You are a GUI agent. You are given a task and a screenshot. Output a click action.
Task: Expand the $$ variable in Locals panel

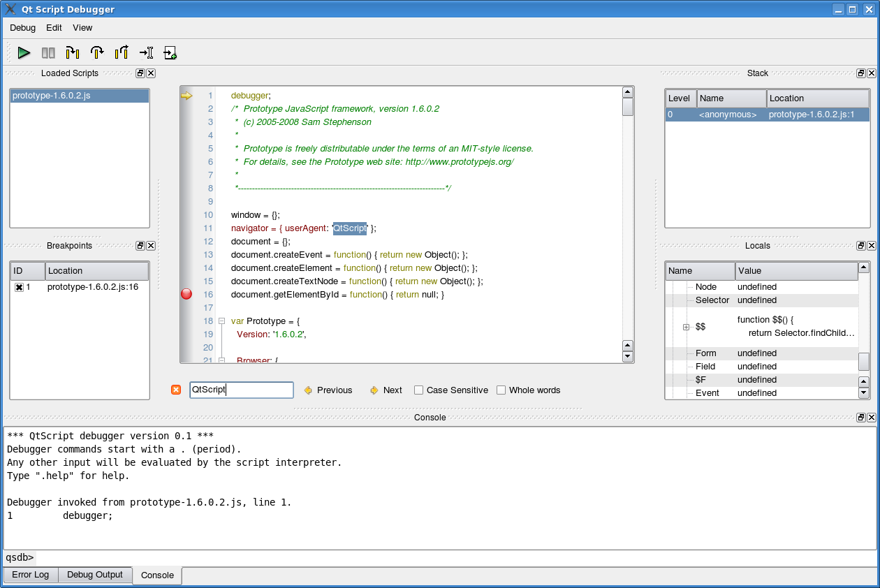click(x=685, y=326)
